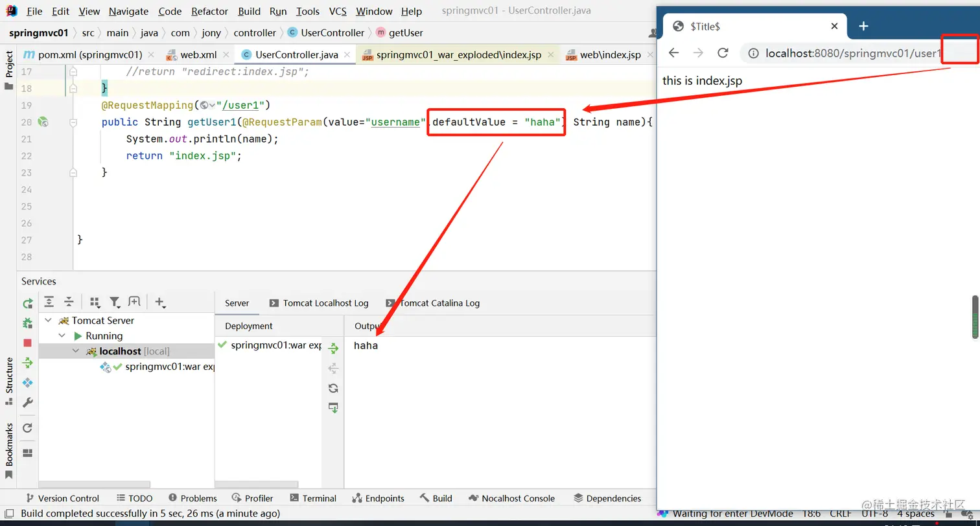Open the Tomcat Localhost Log tab

[318, 303]
